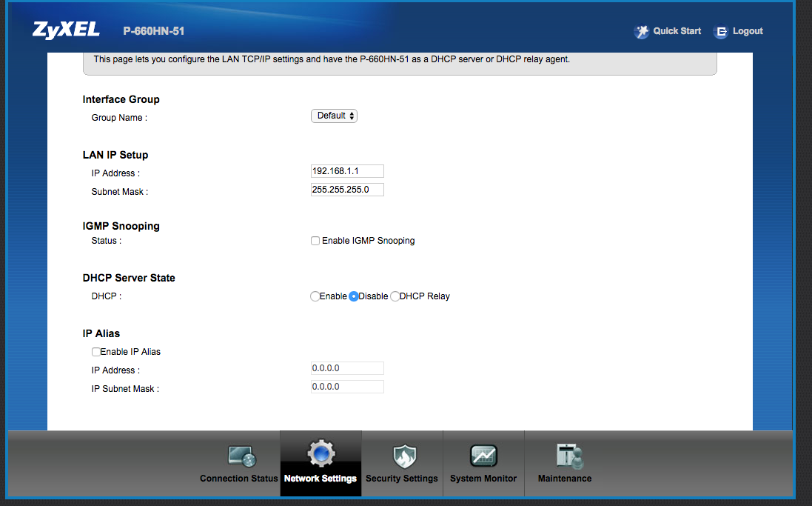Click the IP Alias heading
The width and height of the screenshot is (812, 506).
pyautogui.click(x=101, y=333)
